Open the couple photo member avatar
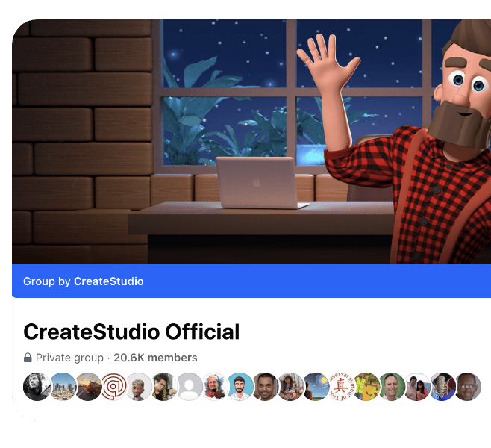This screenshot has width=491, height=448. [417, 387]
